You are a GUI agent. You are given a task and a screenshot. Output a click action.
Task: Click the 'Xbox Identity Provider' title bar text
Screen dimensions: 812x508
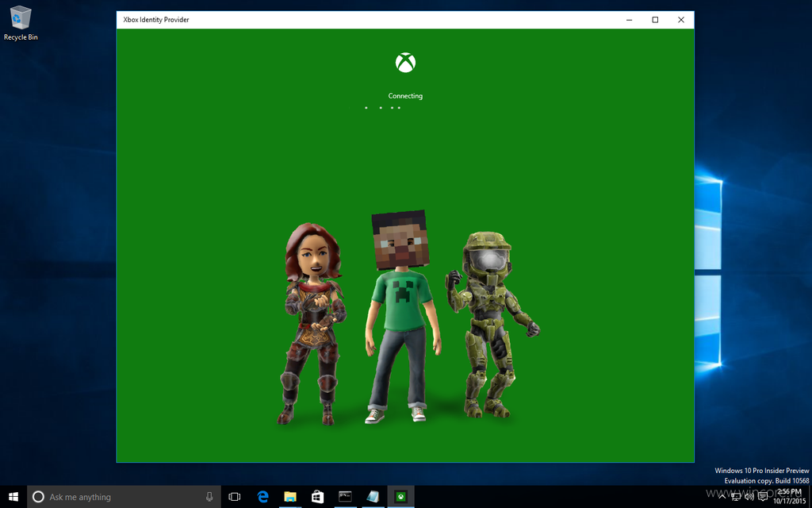tap(156, 20)
